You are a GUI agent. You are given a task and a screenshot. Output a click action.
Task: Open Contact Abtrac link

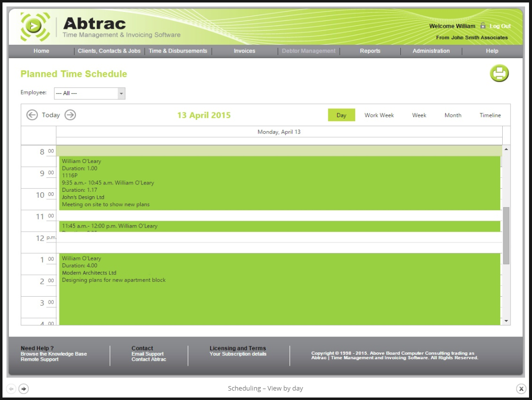149,359
